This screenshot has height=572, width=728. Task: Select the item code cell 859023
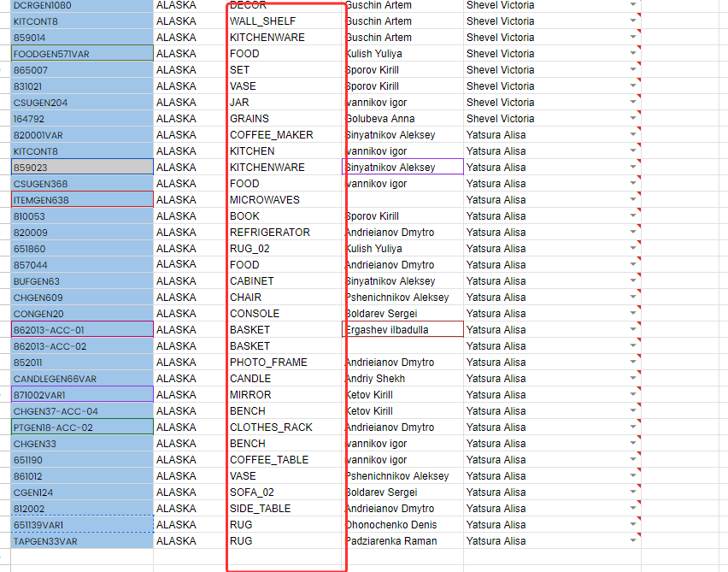pos(82,168)
